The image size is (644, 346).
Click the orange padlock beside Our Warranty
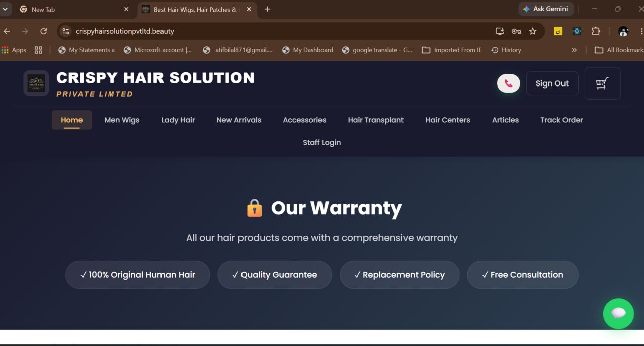click(x=254, y=208)
